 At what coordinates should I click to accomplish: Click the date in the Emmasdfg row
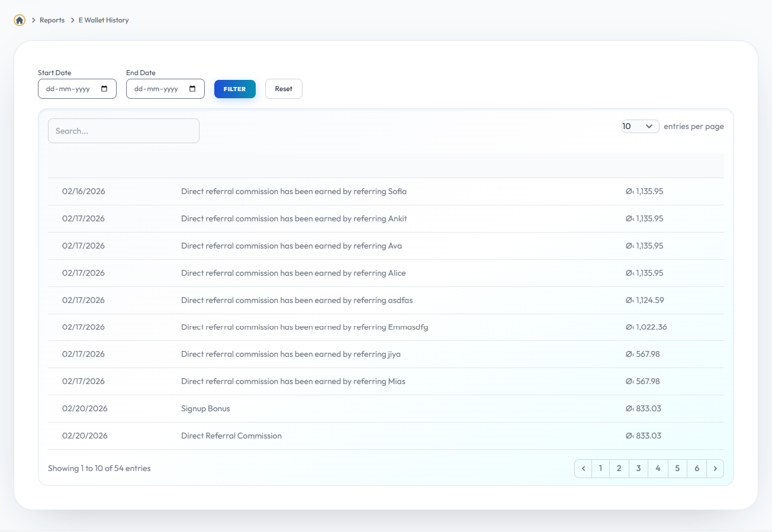click(x=83, y=327)
